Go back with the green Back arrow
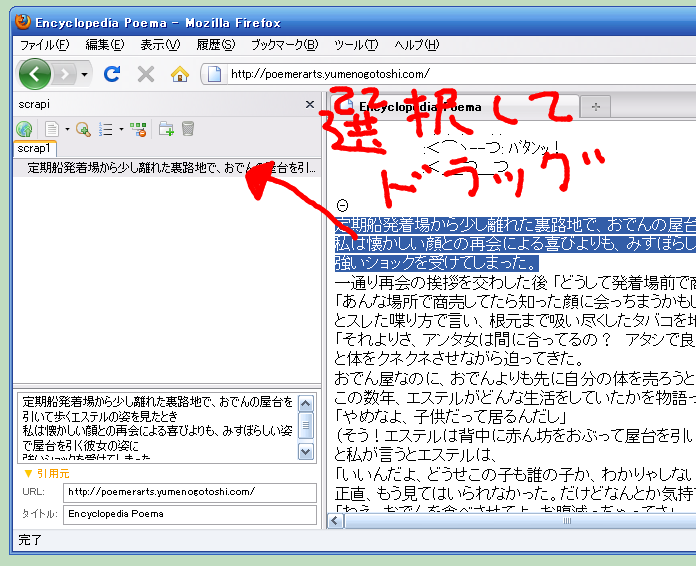This screenshot has height=566, width=696. click(34, 74)
